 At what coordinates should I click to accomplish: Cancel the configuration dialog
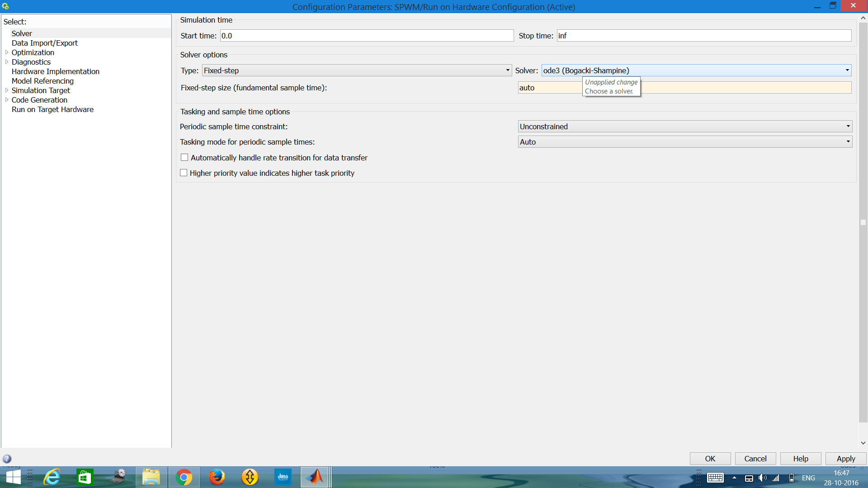point(755,458)
